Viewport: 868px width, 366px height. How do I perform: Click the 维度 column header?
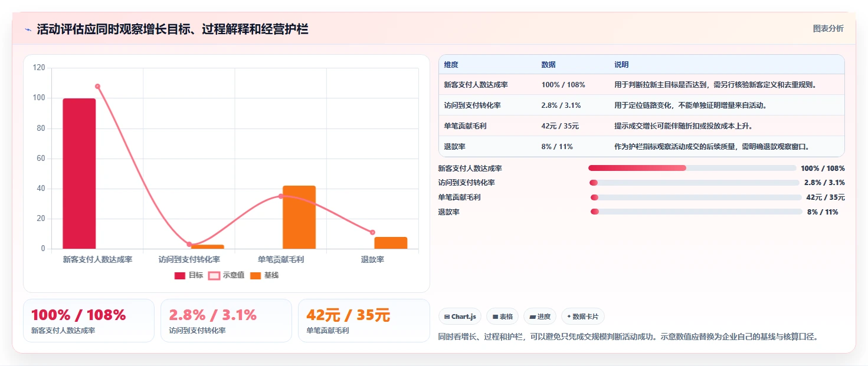tap(451, 65)
